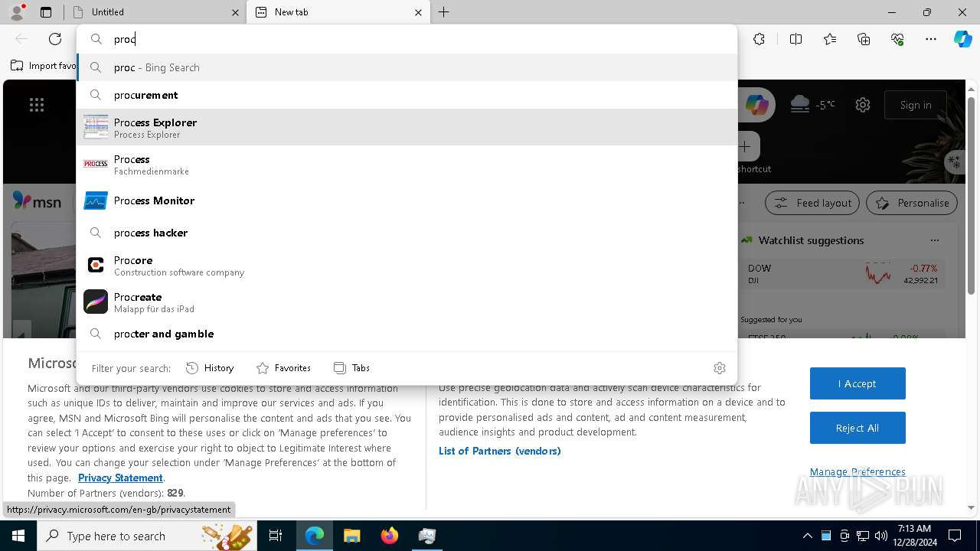Open Favorites star icon in toolbar
The width and height of the screenshot is (980, 551).
click(x=830, y=39)
